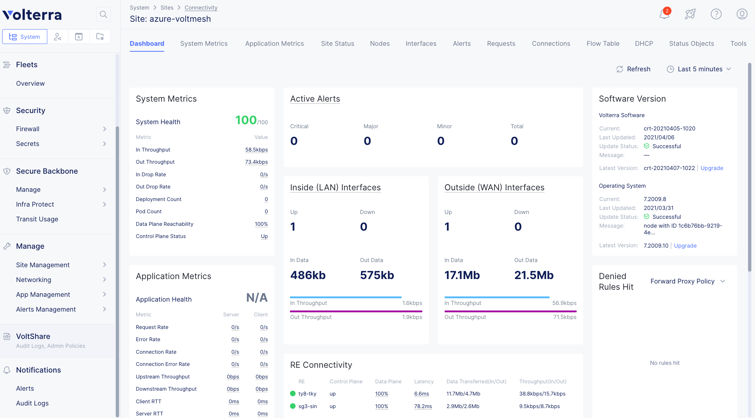Open Audit Logs in sidebar
755x418 pixels.
(32, 404)
